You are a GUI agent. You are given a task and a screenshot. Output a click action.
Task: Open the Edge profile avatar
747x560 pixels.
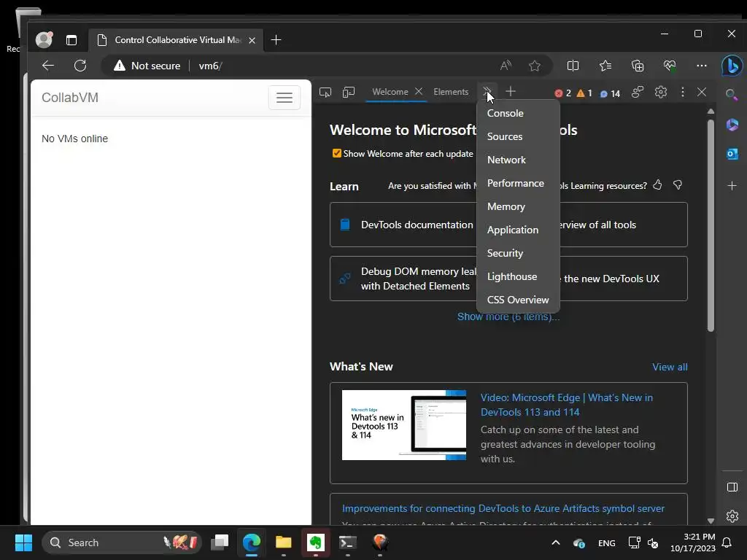click(x=44, y=40)
